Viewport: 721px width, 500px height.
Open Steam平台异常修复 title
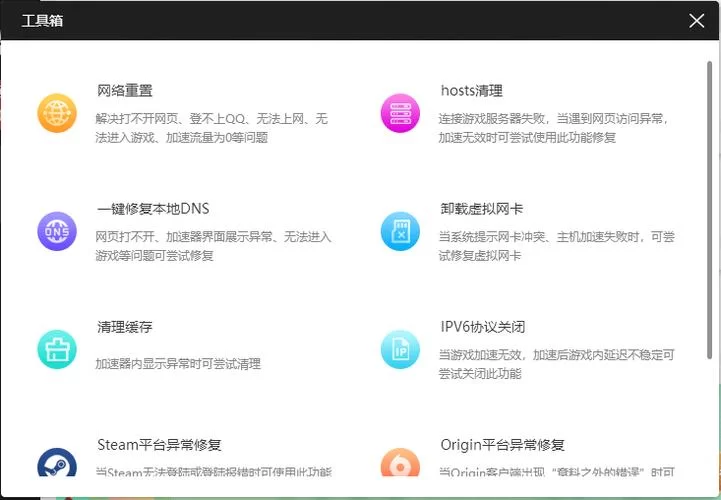[x=159, y=445]
